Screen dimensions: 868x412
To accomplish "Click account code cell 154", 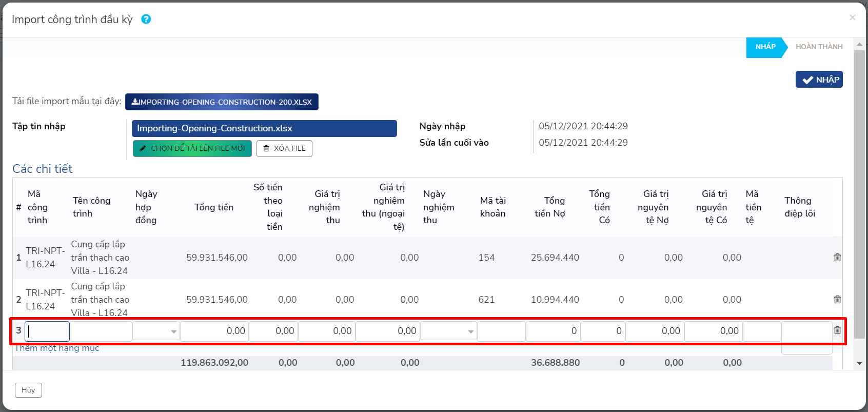I will (486, 258).
